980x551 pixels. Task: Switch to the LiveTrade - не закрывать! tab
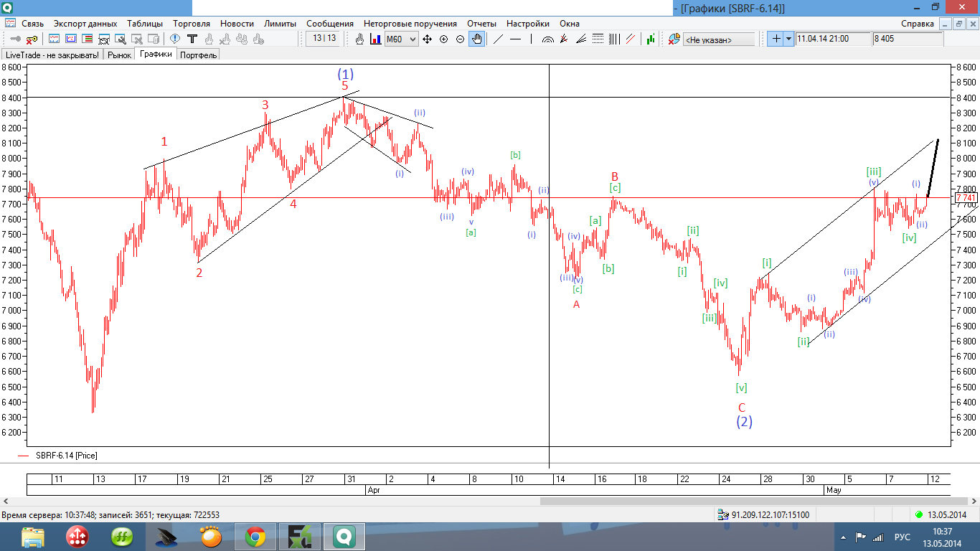(52, 55)
